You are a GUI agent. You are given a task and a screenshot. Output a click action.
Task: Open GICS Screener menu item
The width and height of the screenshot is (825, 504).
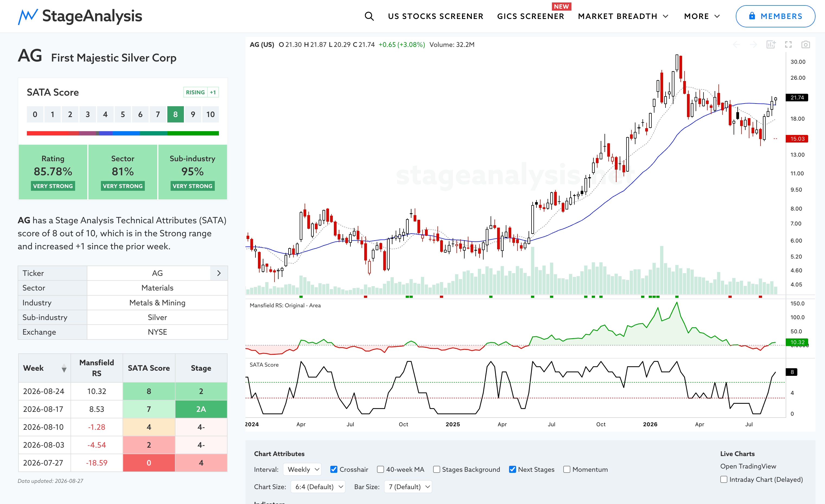pyautogui.click(x=530, y=16)
